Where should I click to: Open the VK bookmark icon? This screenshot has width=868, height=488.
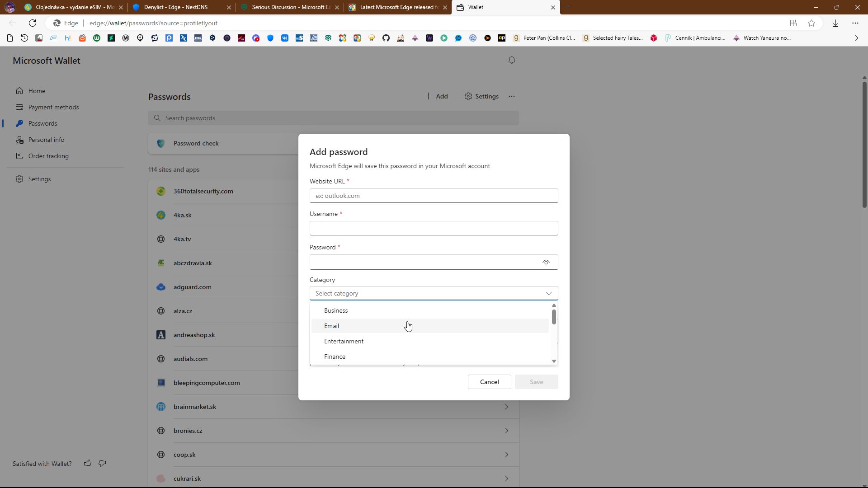click(x=285, y=38)
